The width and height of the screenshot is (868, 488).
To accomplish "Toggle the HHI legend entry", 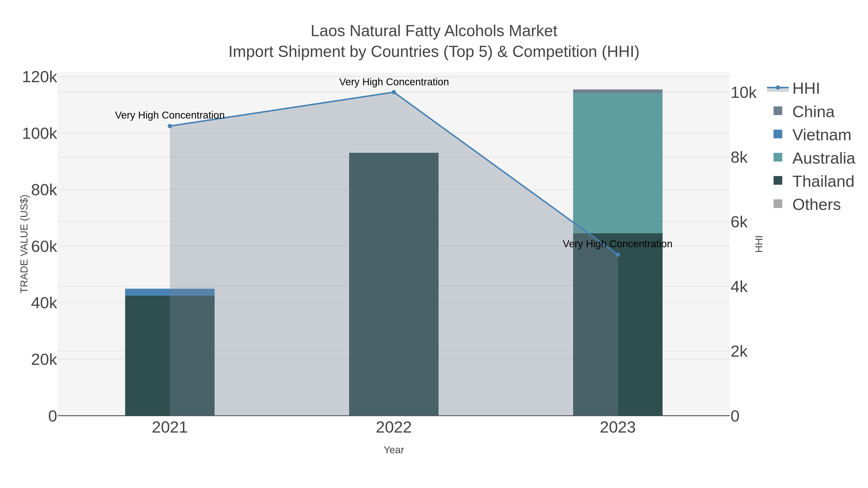I will [x=794, y=89].
